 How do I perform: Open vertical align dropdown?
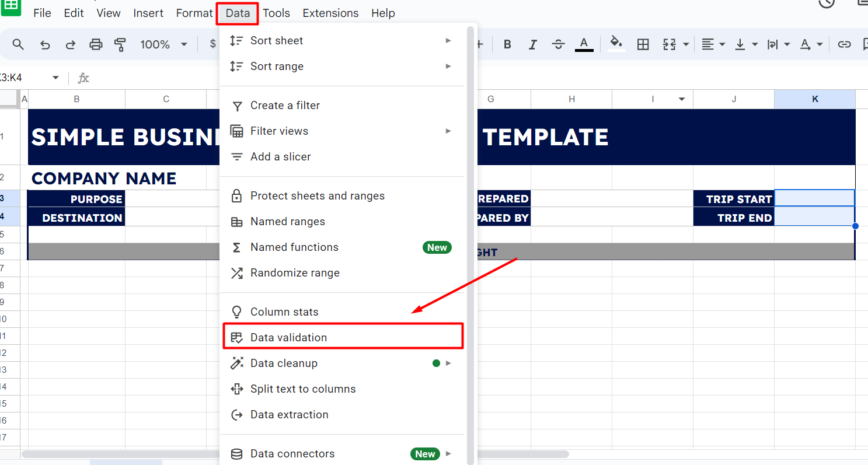[x=747, y=44]
